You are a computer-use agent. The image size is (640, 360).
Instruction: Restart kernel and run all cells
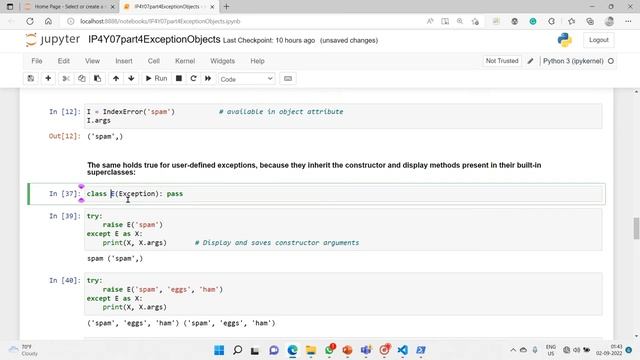(208, 78)
